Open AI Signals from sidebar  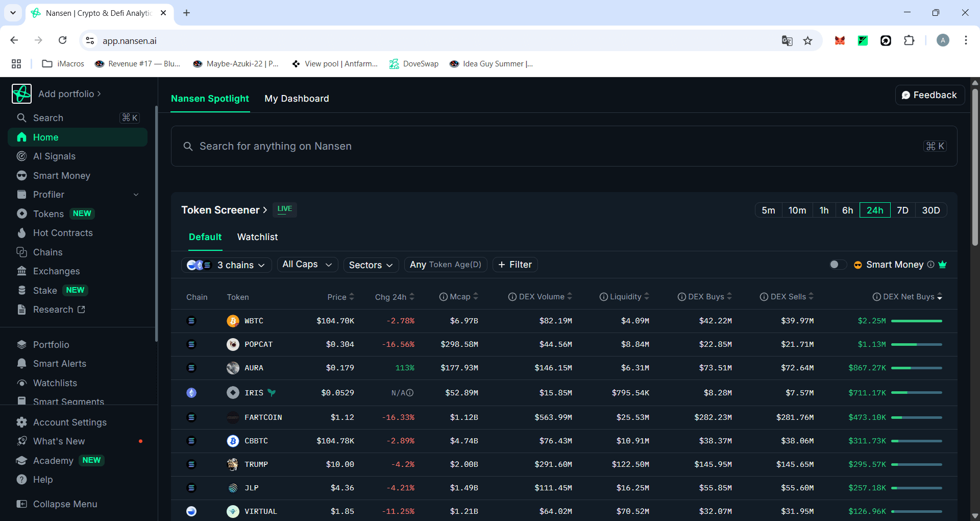[x=54, y=156]
